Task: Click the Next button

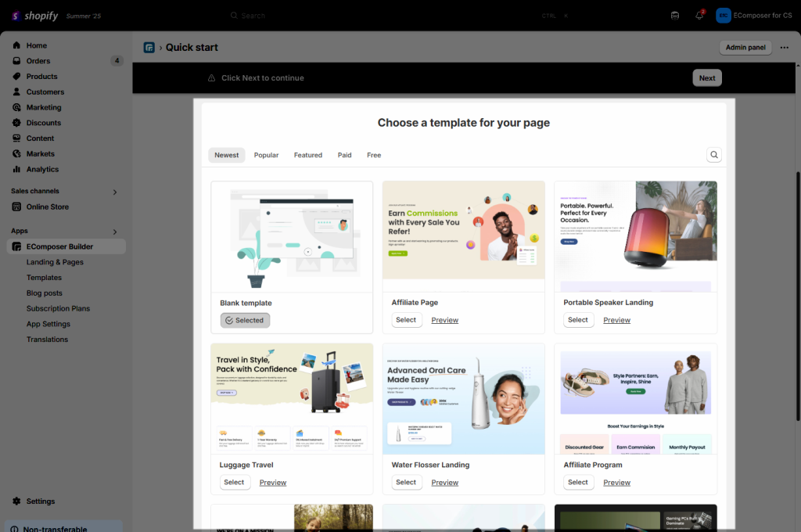Action: pyautogui.click(x=707, y=78)
